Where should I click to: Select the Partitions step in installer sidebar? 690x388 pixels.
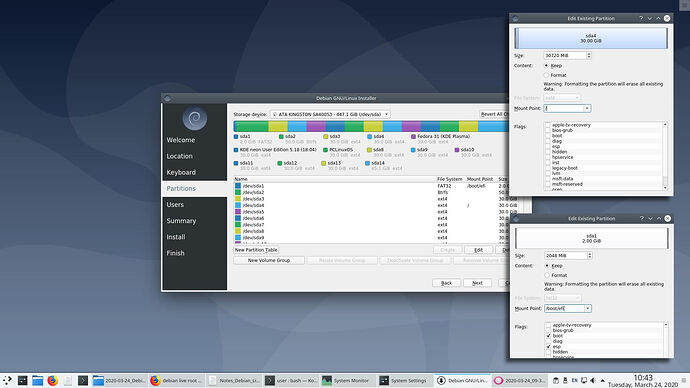(195, 188)
